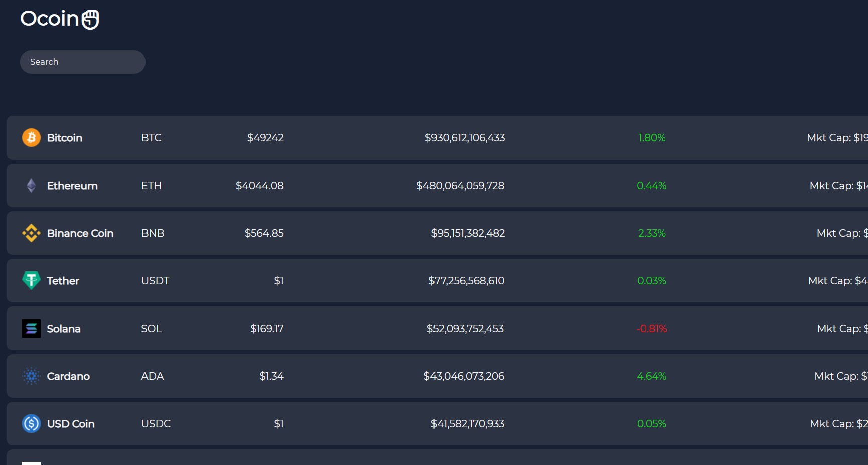This screenshot has width=868, height=465.
Task: Click the Ocoin fist logo icon
Action: (90, 20)
